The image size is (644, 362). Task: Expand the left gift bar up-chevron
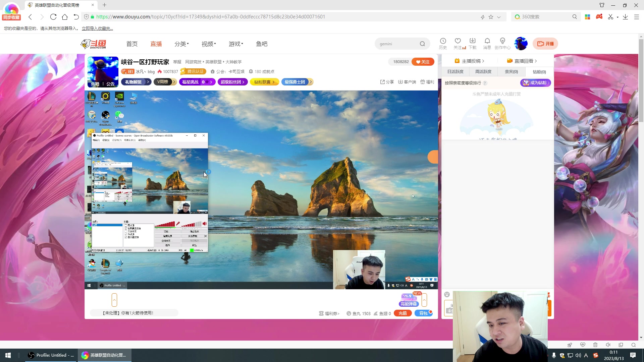click(114, 300)
